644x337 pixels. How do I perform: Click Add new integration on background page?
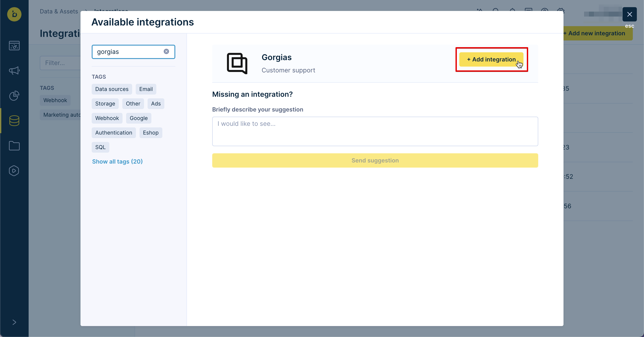[598, 33]
